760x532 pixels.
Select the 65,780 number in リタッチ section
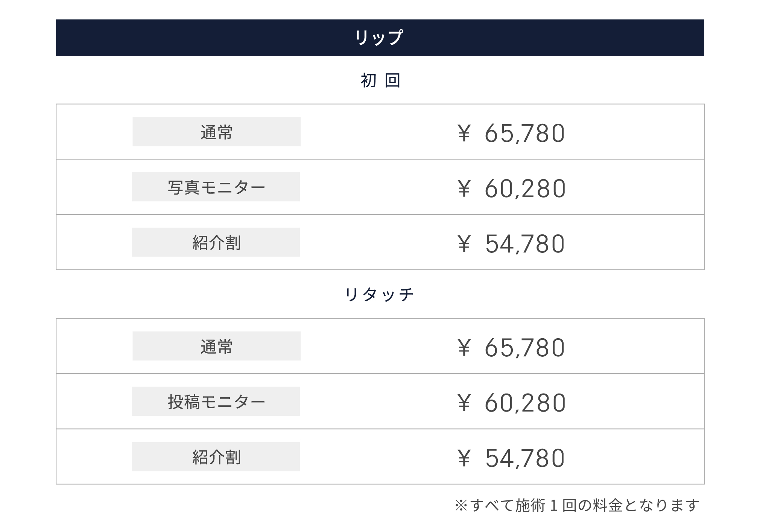coord(524,348)
